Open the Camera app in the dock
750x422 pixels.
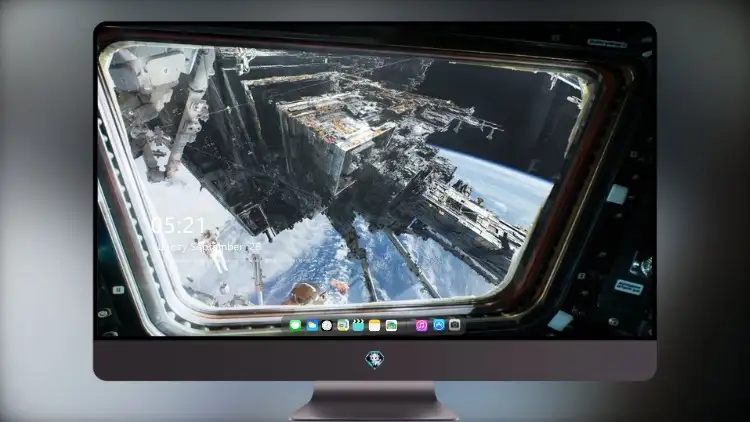click(455, 325)
